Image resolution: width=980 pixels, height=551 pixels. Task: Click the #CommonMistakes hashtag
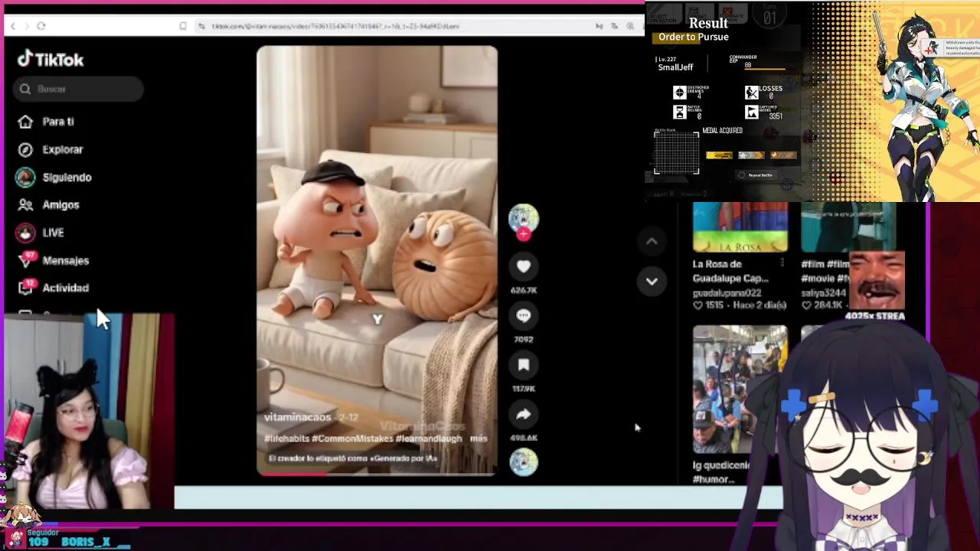(x=351, y=439)
